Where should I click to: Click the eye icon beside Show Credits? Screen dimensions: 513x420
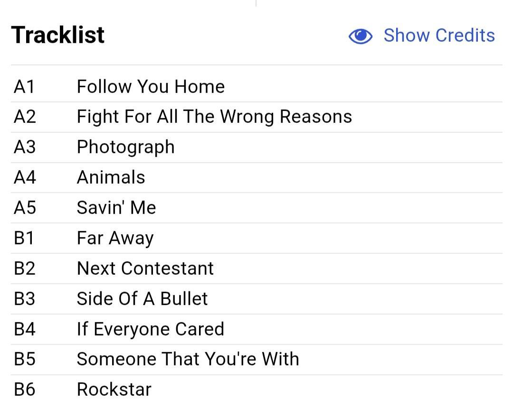(x=360, y=36)
